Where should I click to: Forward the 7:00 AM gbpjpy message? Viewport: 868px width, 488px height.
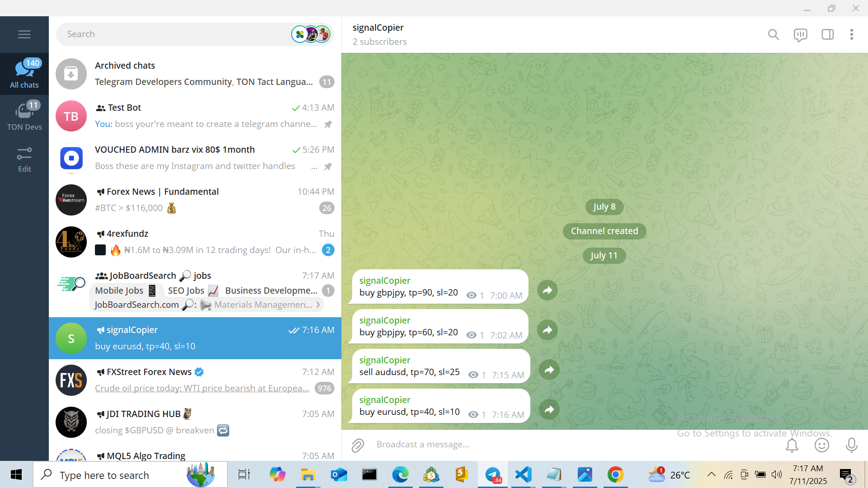(x=547, y=290)
